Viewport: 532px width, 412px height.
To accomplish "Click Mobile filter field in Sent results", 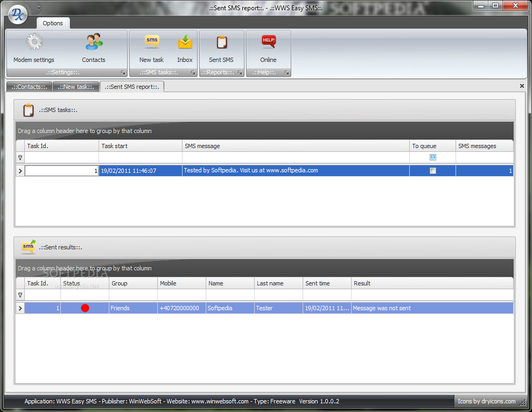I will [x=182, y=295].
